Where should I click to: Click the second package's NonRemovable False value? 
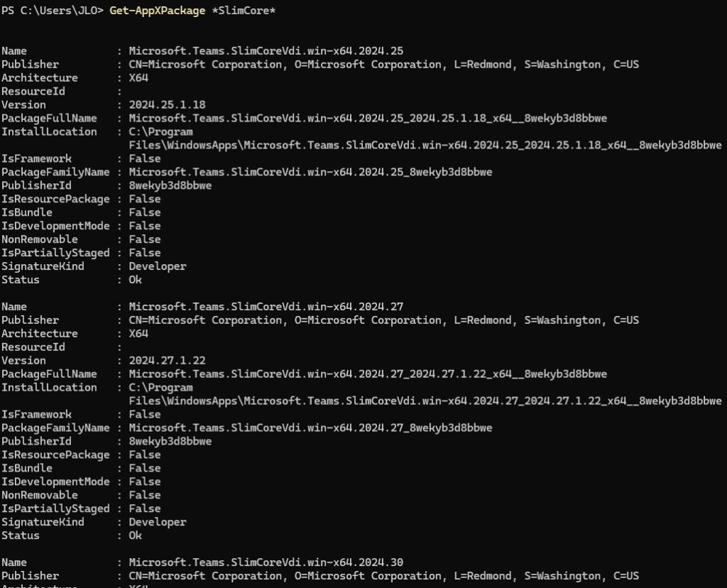pos(145,495)
